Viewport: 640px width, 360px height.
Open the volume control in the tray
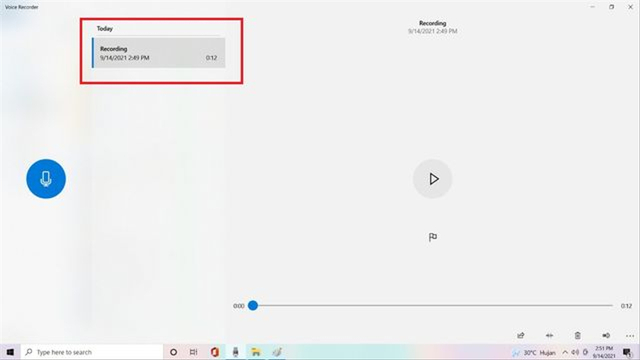click(575, 352)
